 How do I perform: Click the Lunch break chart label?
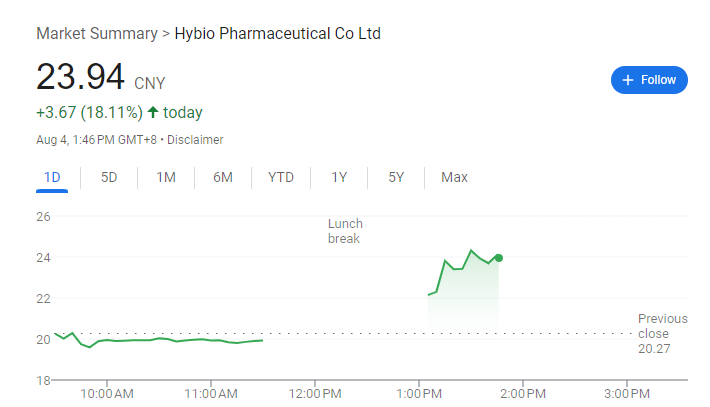[x=345, y=231]
